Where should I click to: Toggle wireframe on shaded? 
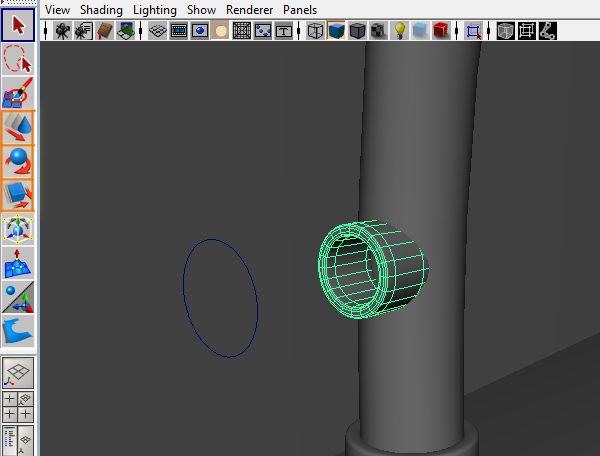pyautogui.click(x=357, y=31)
